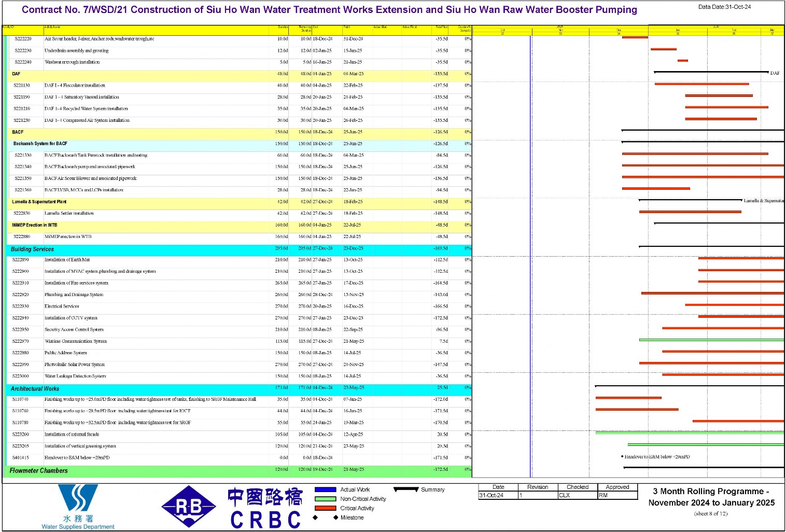This screenshot has width=786, height=532.
Task: Click Photovoltaic Solar Power System activity
Action: point(75,365)
